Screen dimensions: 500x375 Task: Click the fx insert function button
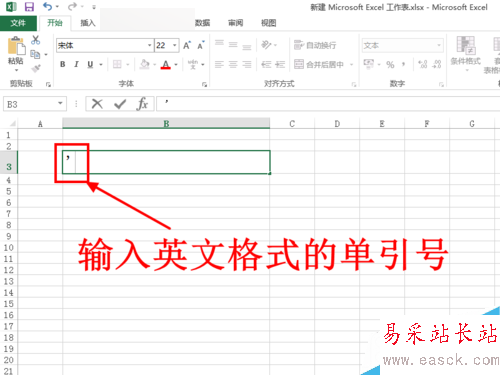point(142,104)
